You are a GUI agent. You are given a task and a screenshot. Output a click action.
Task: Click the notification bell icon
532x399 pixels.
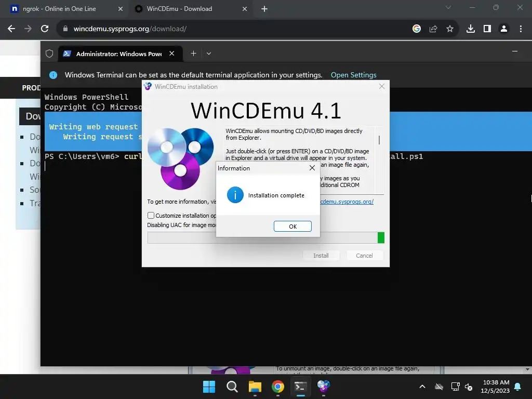pyautogui.click(x=518, y=387)
